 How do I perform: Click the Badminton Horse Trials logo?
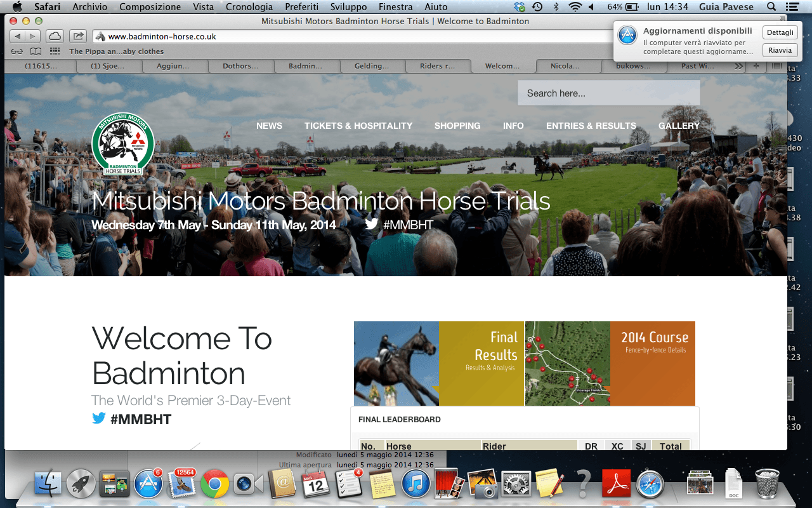(123, 145)
